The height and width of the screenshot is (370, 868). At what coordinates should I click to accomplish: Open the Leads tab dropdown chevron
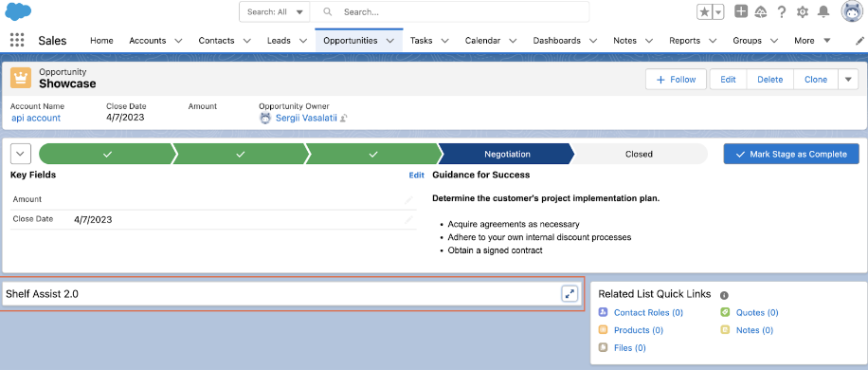303,41
